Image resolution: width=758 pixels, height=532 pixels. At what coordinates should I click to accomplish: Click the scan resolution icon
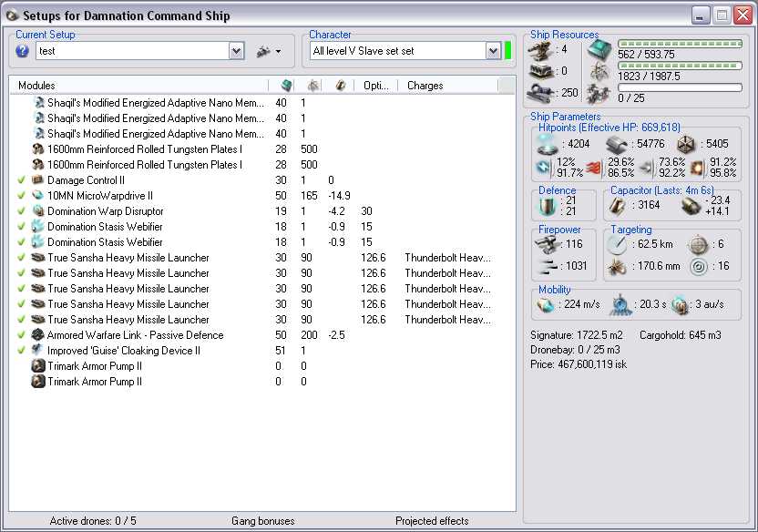[x=617, y=266]
